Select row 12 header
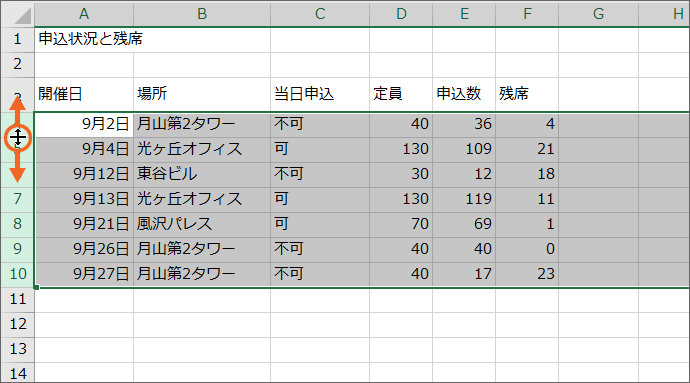This screenshot has width=690, height=383. pos(18,324)
